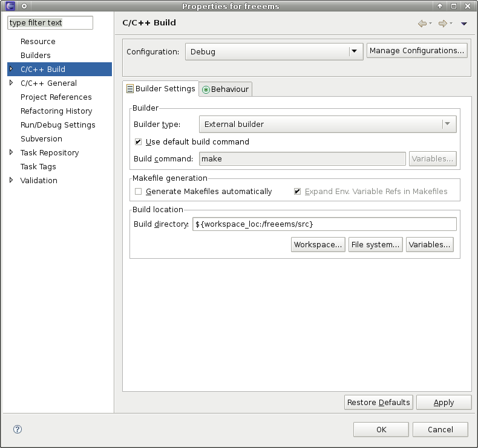This screenshot has height=448, width=478.
Task: Expand the C/C++ Build tree node
Action: click(x=11, y=69)
